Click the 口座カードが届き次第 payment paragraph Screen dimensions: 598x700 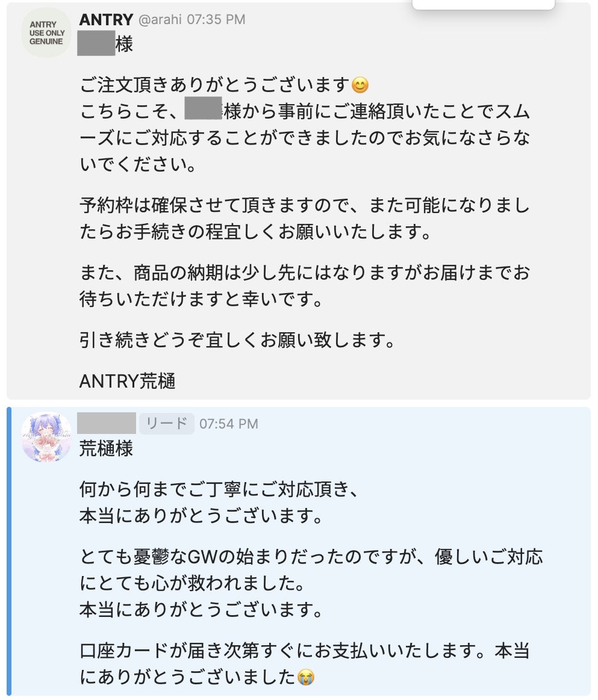click(304, 664)
